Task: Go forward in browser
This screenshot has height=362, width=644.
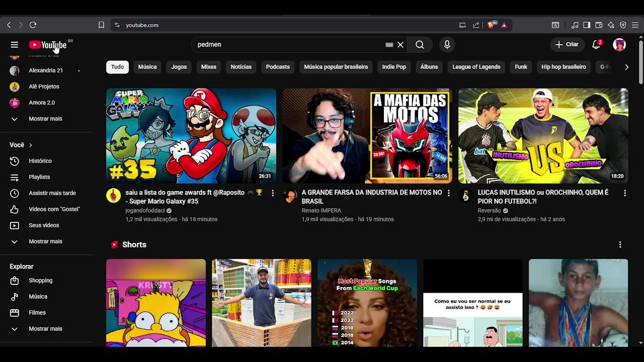Action: pyautogui.click(x=21, y=25)
